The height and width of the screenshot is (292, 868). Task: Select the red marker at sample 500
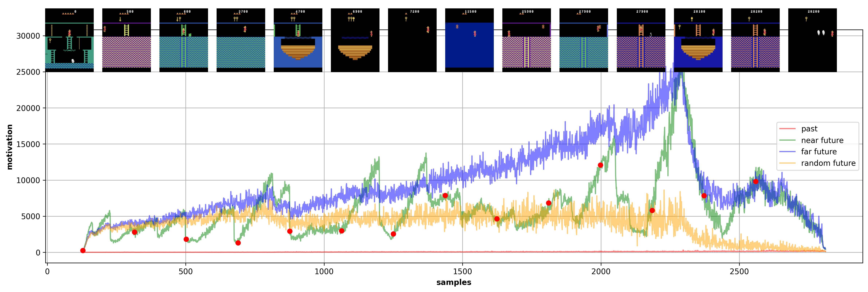tap(186, 239)
